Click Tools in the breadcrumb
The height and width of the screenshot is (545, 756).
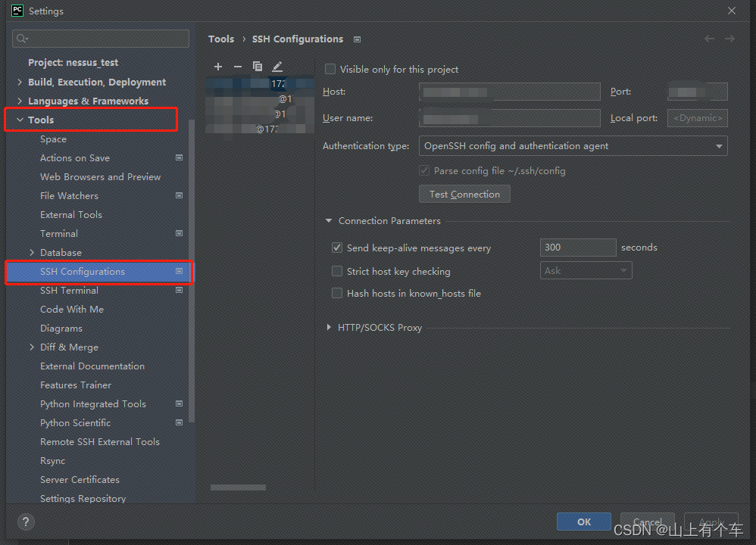(221, 39)
